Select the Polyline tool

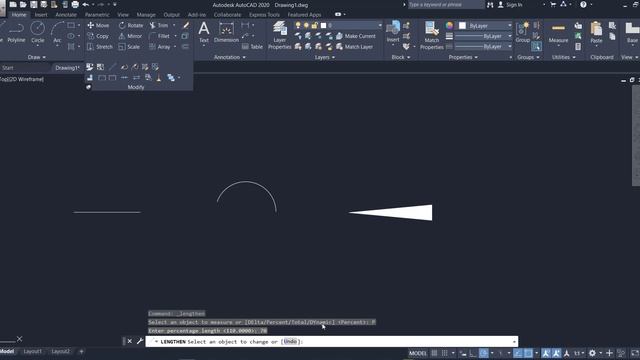(x=16, y=32)
